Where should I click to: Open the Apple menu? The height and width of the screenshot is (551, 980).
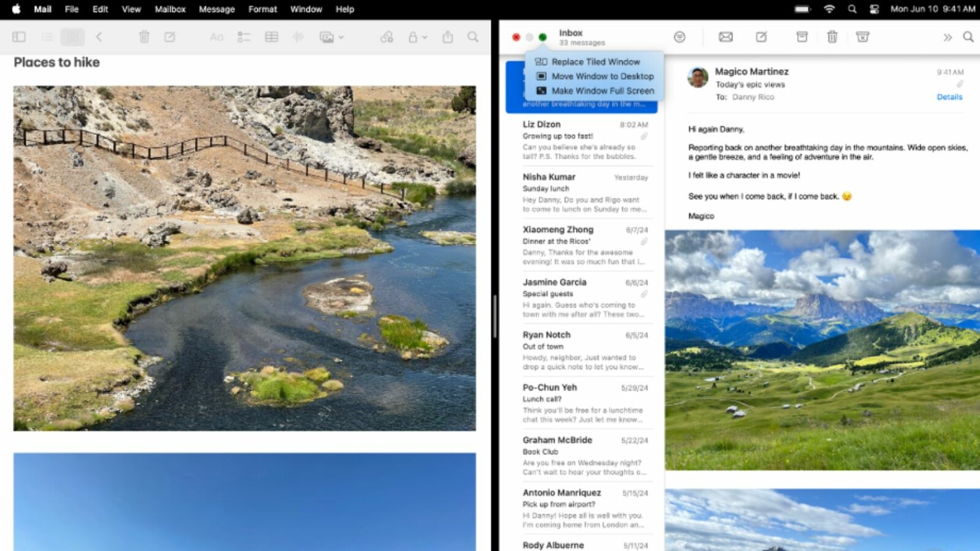(x=17, y=9)
